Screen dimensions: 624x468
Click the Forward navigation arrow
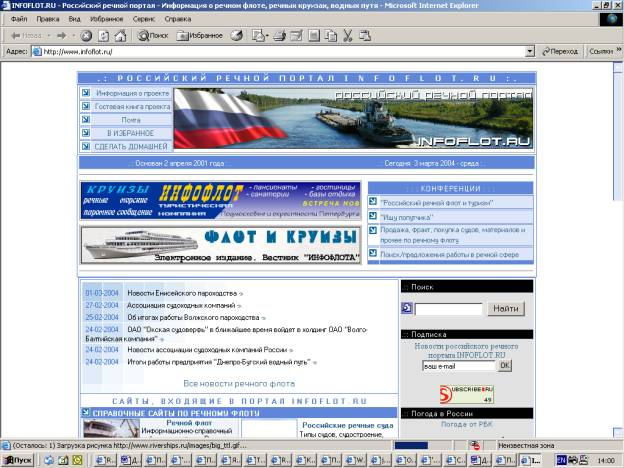pyautogui.click(x=62, y=36)
